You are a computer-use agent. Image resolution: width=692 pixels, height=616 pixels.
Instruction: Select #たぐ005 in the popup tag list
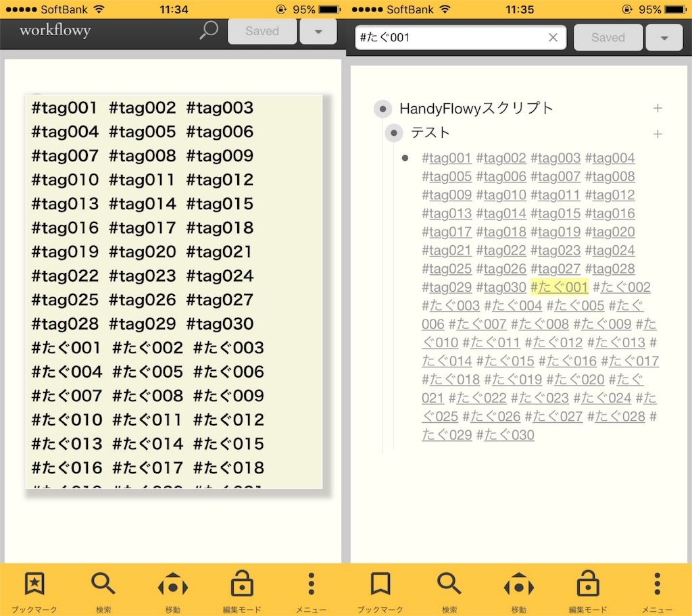147,371
